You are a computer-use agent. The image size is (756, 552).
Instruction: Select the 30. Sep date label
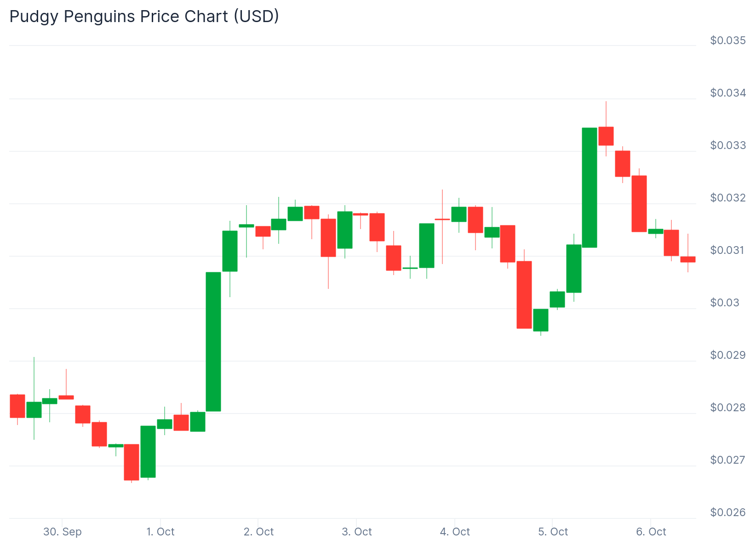pyautogui.click(x=63, y=532)
